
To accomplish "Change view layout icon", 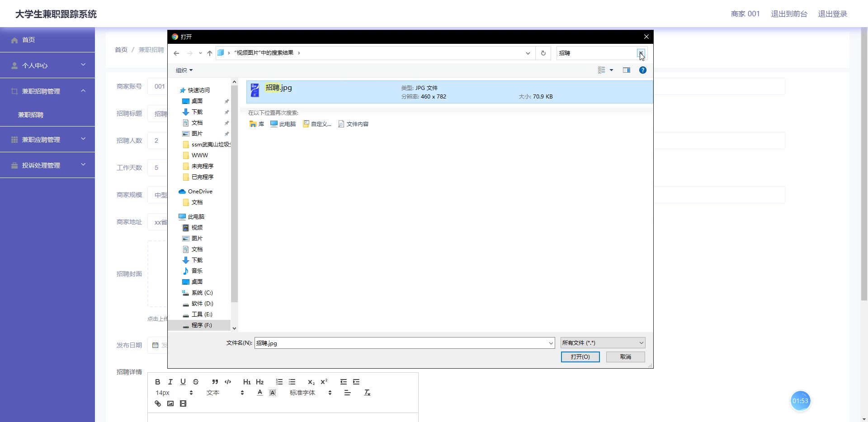I will coord(601,70).
